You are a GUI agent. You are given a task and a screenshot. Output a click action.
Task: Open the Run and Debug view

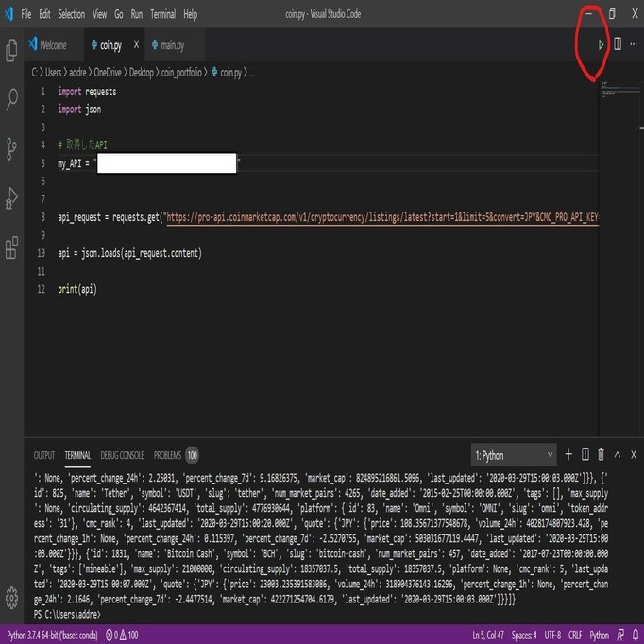point(11,198)
